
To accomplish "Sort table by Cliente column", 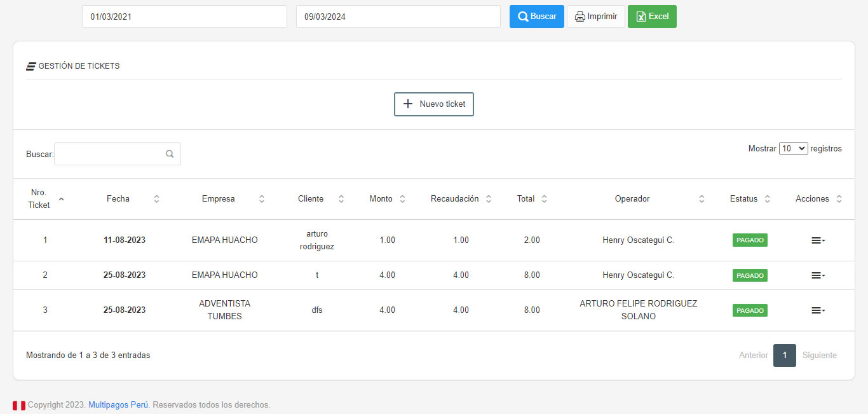I will (x=341, y=199).
